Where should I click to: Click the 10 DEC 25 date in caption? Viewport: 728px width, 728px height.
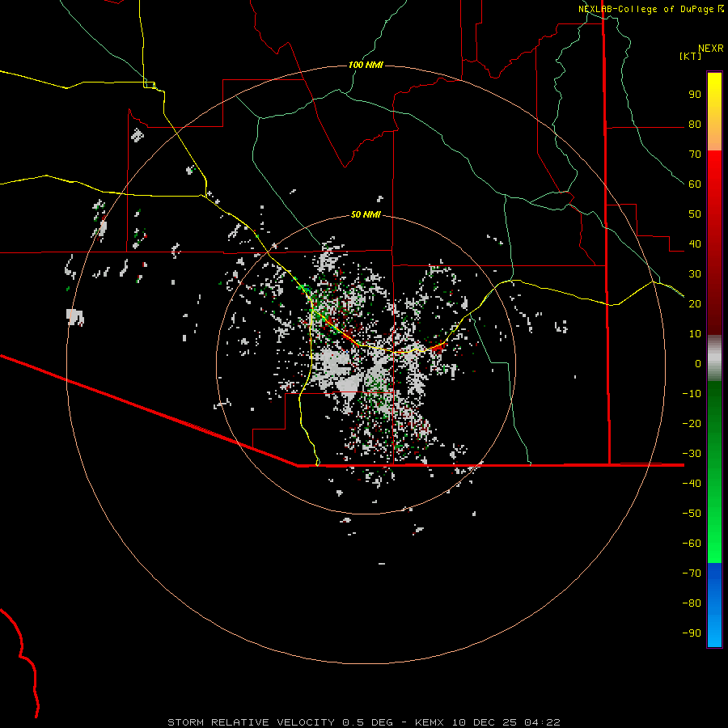click(485, 722)
